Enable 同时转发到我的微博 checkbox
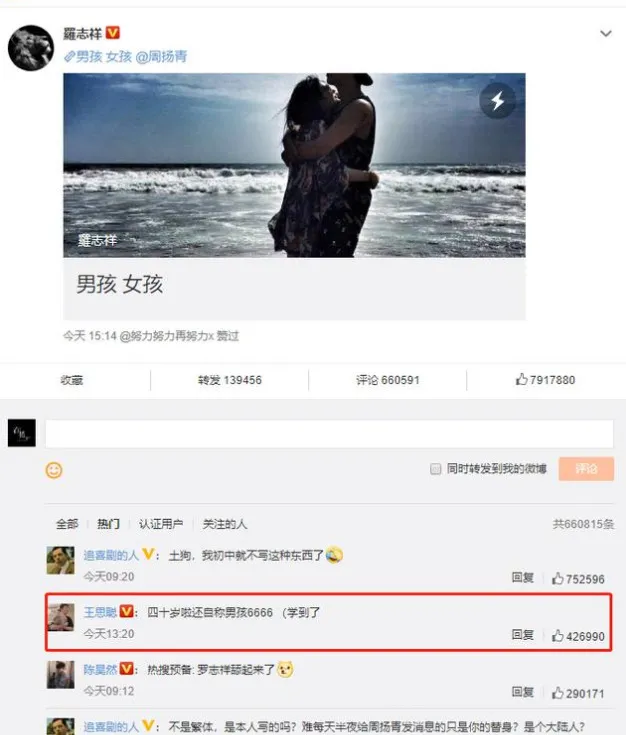Image resolution: width=626 pixels, height=735 pixels. coord(436,469)
